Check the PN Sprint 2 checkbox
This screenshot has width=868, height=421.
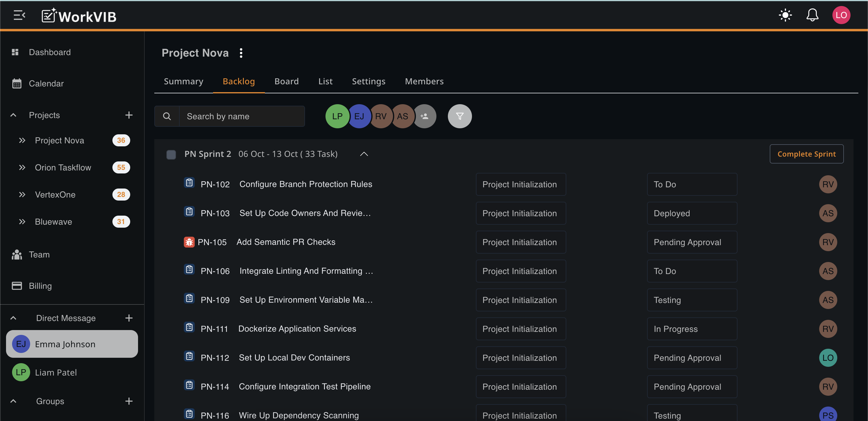(171, 154)
